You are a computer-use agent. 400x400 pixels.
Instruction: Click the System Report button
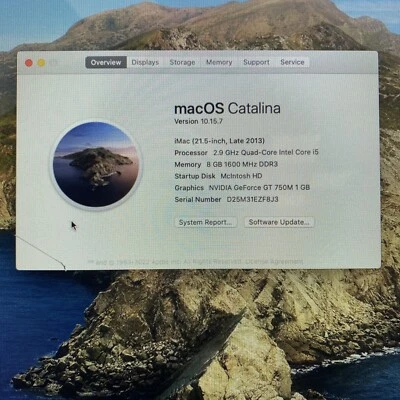pyautogui.click(x=206, y=222)
